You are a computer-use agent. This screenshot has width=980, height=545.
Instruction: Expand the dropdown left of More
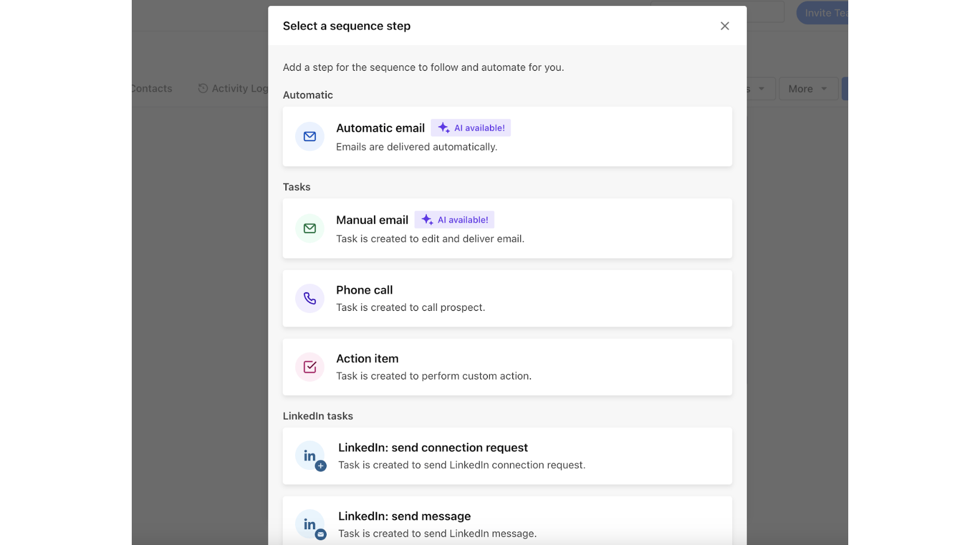tap(761, 89)
